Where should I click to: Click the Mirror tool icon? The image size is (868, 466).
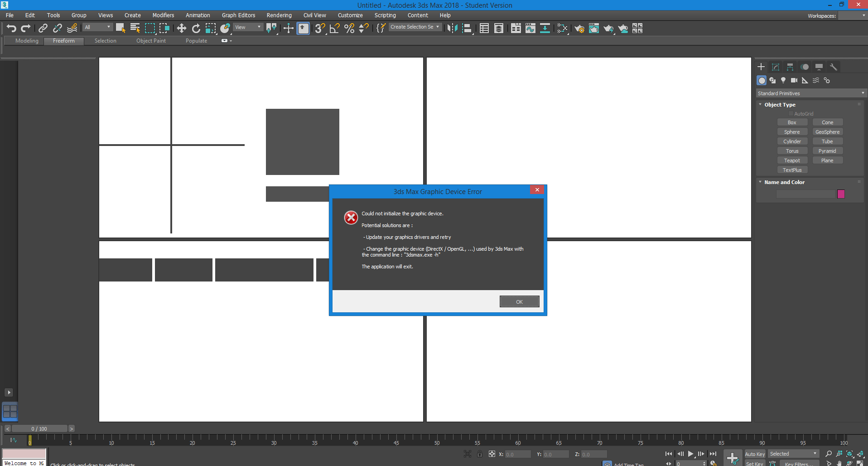[452, 28]
